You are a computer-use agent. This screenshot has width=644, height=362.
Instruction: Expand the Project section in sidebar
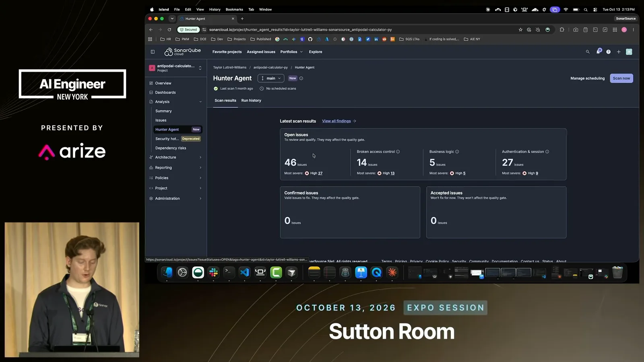(175, 188)
